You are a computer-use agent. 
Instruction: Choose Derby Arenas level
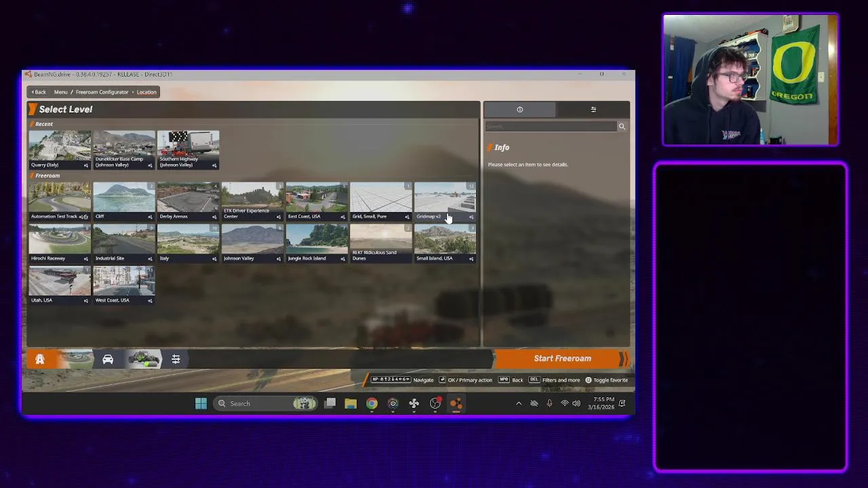[x=188, y=201]
